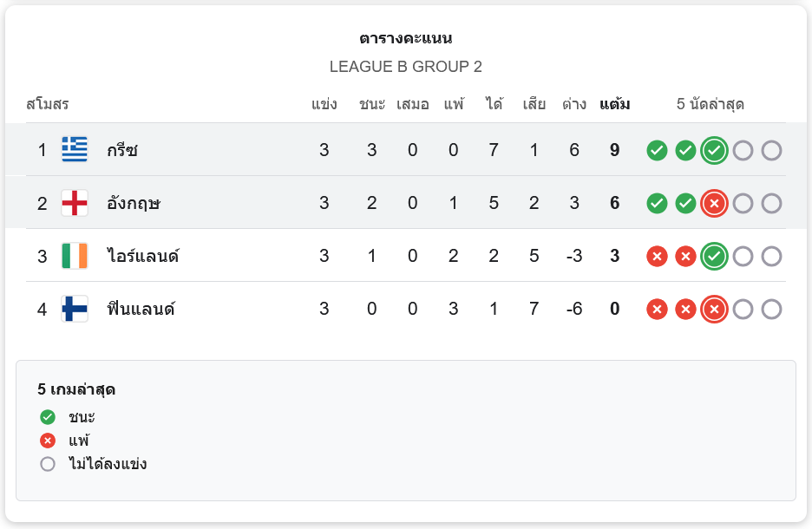Click the สโมสร column header
Image resolution: width=812 pixels, height=529 pixels.
point(48,104)
